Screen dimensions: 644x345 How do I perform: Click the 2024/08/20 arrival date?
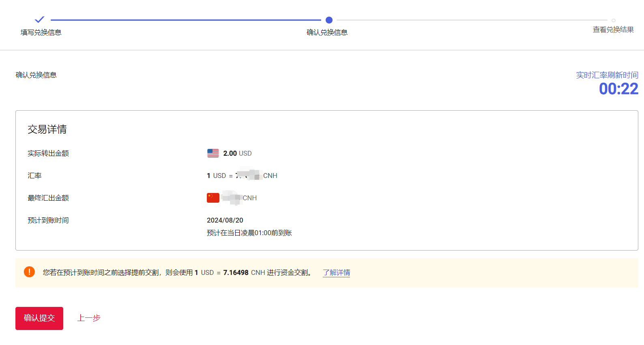pos(225,220)
